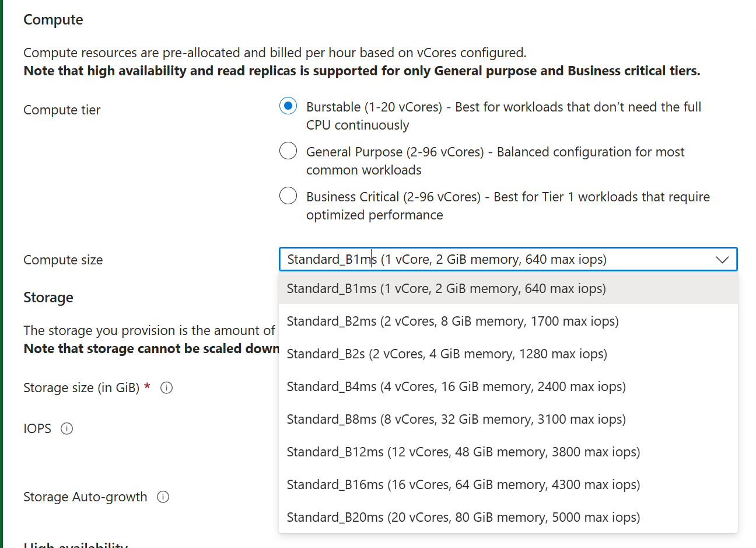Open the Compute size dropdown chevron
The height and width of the screenshot is (548, 756).
(722, 259)
